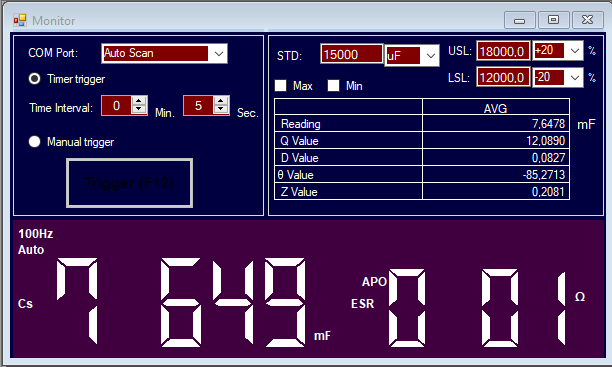Screen dimensions: 612x367
Task: Click the Reading average cell 7,6478
Action: (496, 124)
